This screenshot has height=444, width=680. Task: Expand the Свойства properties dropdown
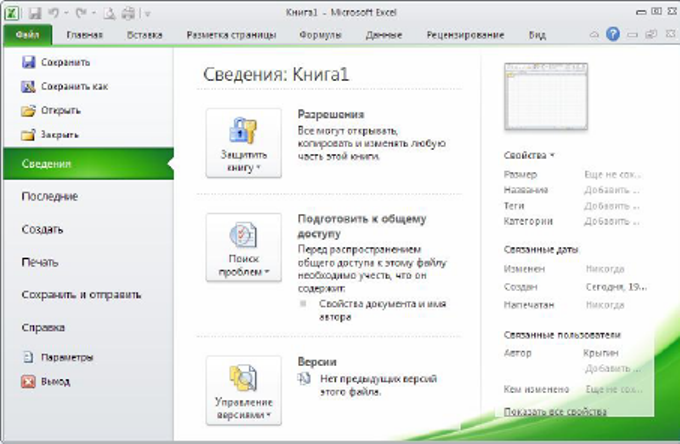(x=529, y=155)
